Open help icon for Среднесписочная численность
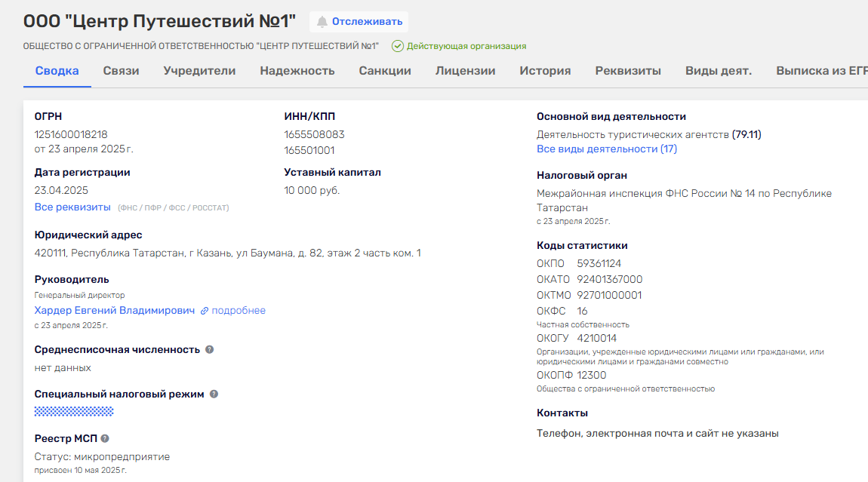The height and width of the screenshot is (482, 868). point(209,350)
